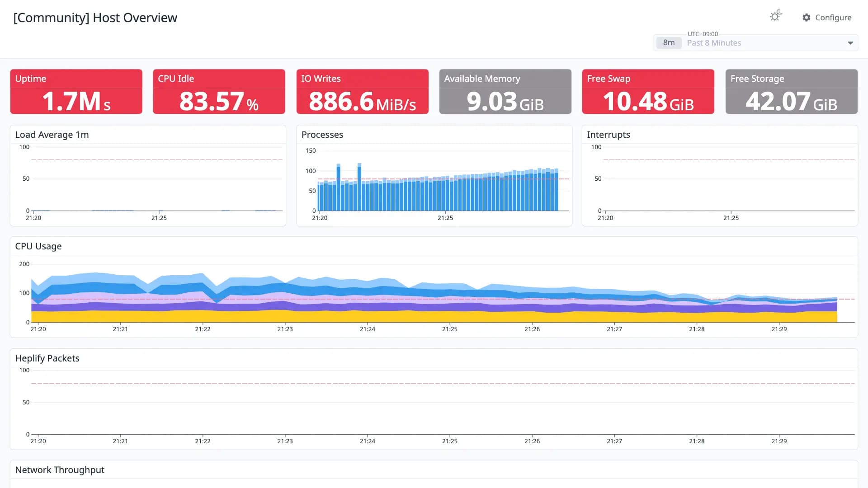Open the Uptime metric card
The image size is (868, 488).
(x=76, y=92)
